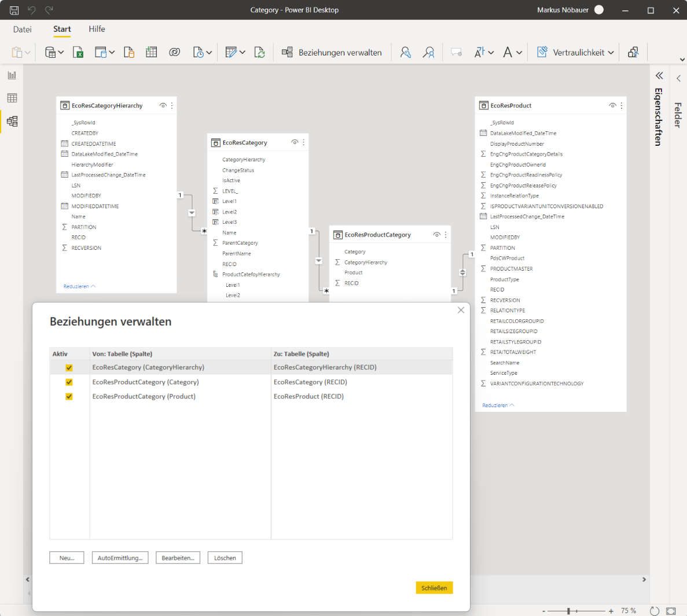
Task: Toggle active checkbox for EcoResProductCategory (Product)
Action: click(69, 397)
